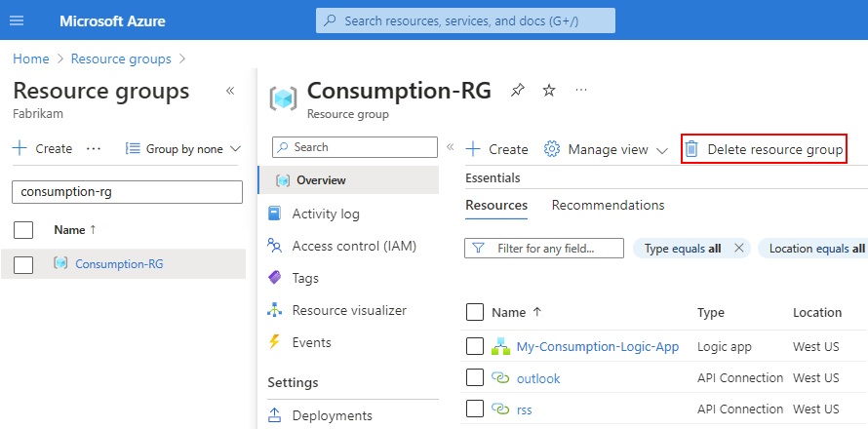Open Access control (IAM) page

(354, 246)
